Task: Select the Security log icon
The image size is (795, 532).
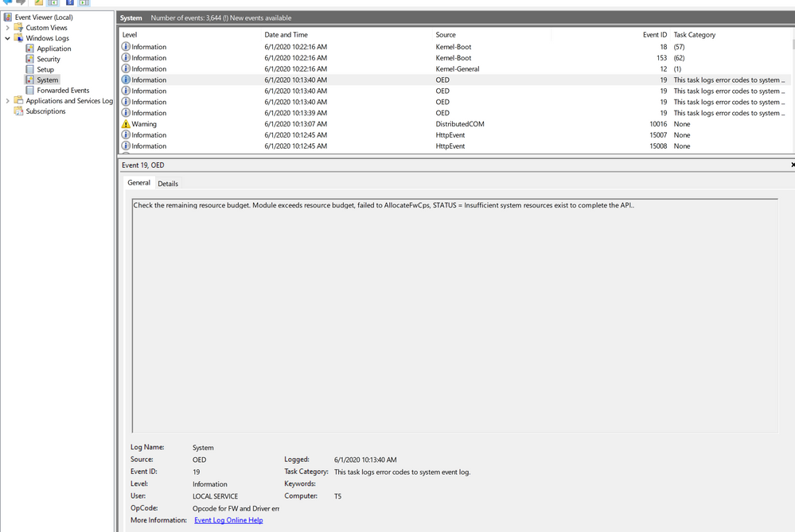Action: (30, 59)
